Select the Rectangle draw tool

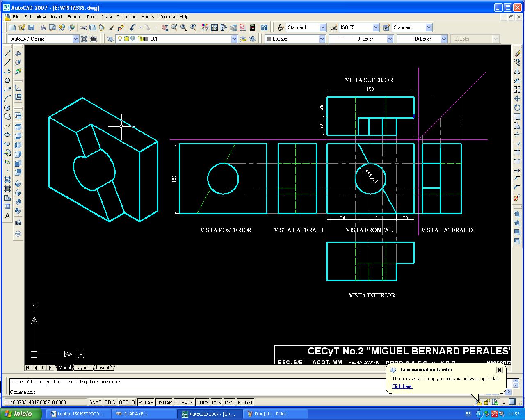(x=7, y=89)
